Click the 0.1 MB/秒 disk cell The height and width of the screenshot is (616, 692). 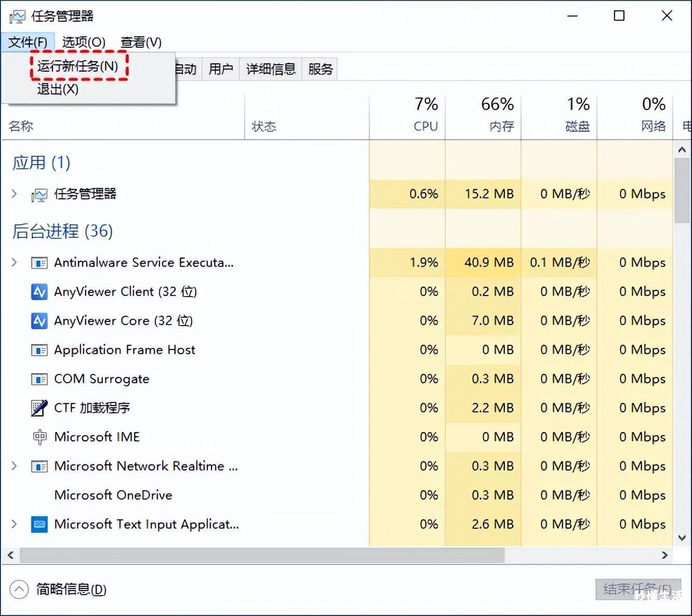point(560,263)
